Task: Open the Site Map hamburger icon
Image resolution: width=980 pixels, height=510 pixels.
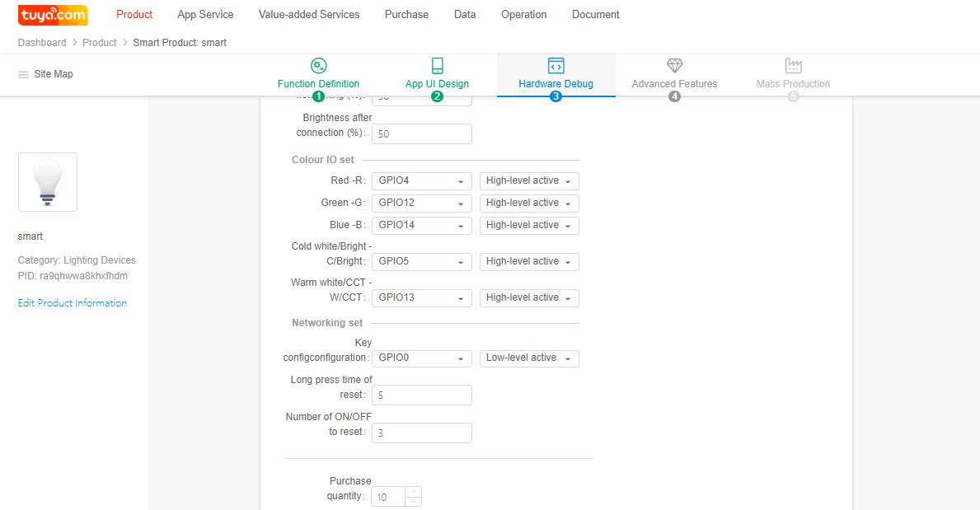Action: coord(23,74)
